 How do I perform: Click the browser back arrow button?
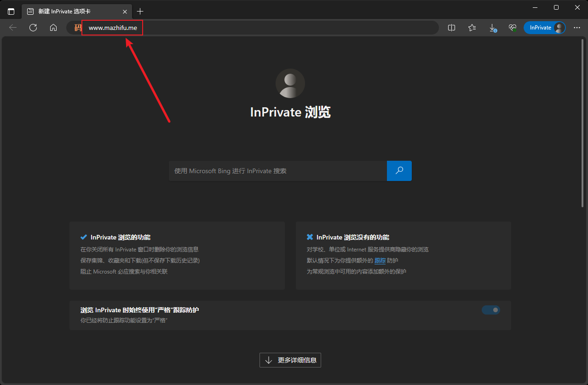[x=13, y=28]
